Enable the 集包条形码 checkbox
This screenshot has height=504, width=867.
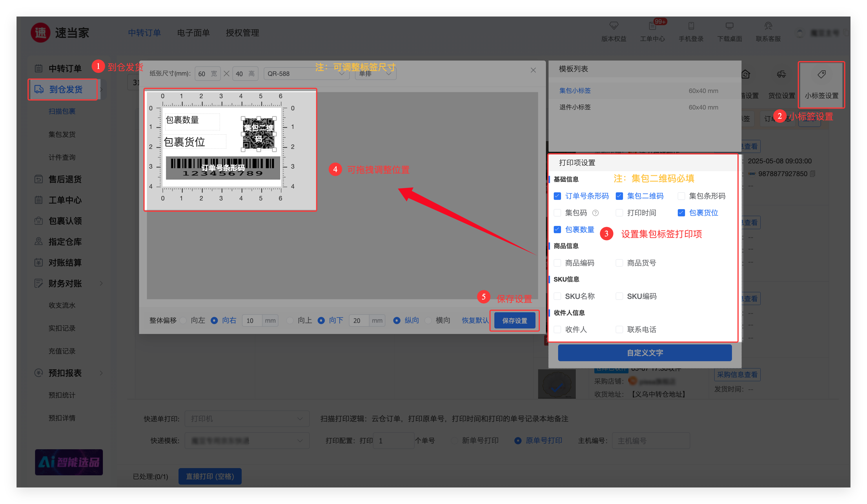pos(681,196)
